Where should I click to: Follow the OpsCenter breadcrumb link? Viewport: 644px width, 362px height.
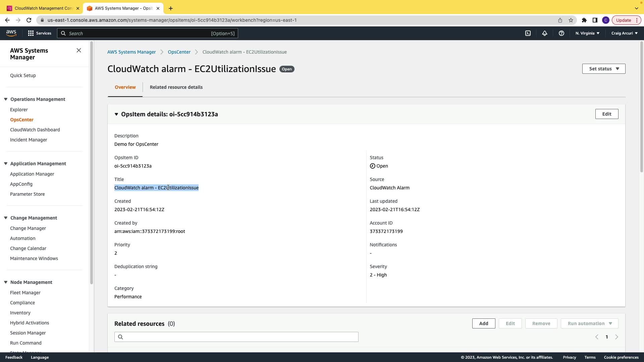tap(179, 52)
